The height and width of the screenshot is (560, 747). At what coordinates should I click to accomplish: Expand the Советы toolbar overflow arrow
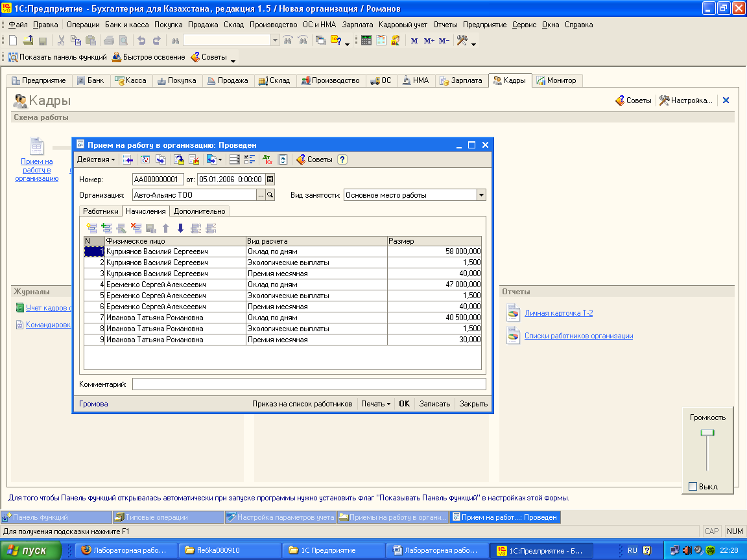[x=233, y=60]
